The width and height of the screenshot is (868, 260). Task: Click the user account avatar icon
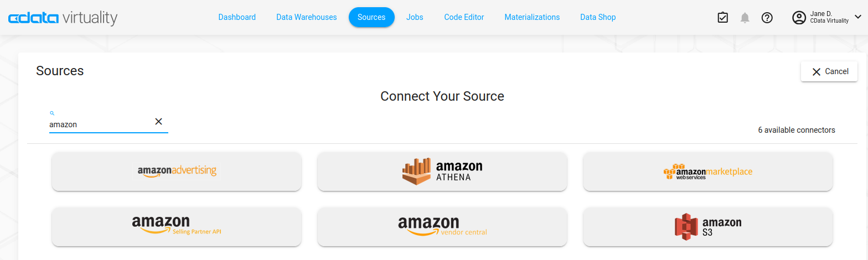coord(799,18)
